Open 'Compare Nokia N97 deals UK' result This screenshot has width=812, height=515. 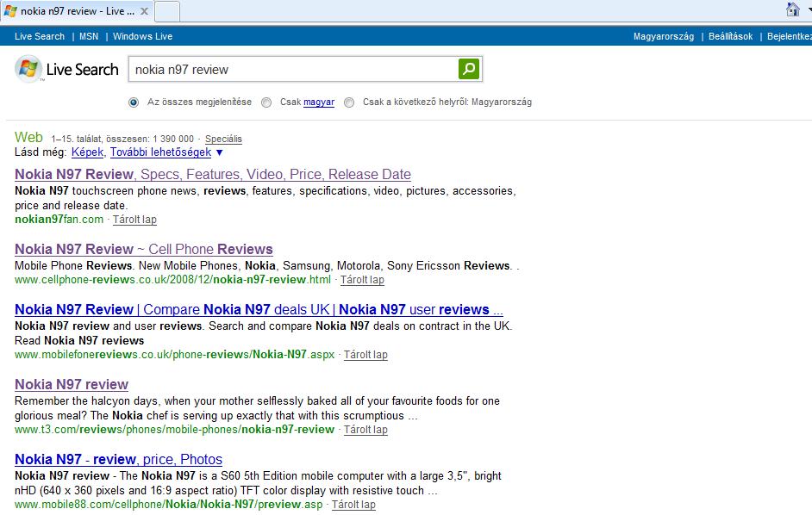[x=259, y=309]
